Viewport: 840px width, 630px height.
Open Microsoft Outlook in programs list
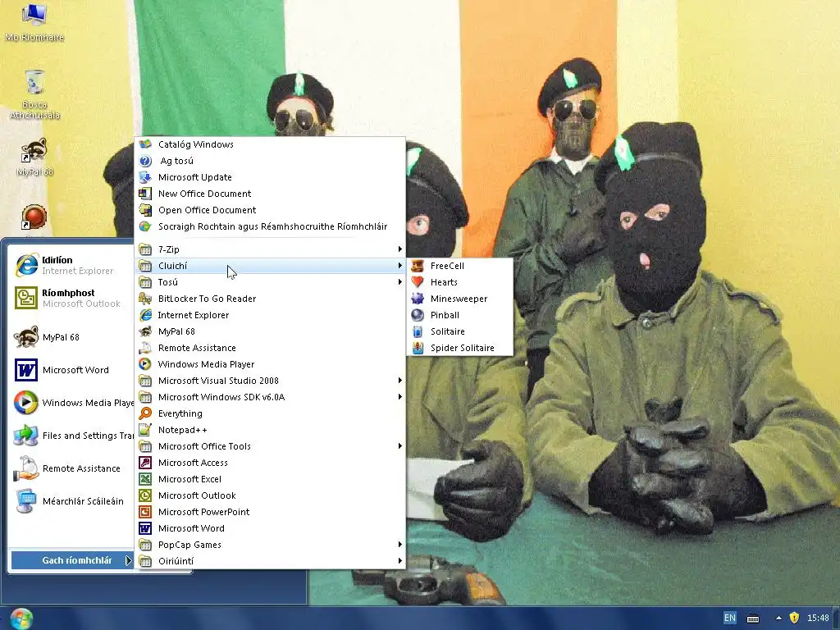point(270,495)
